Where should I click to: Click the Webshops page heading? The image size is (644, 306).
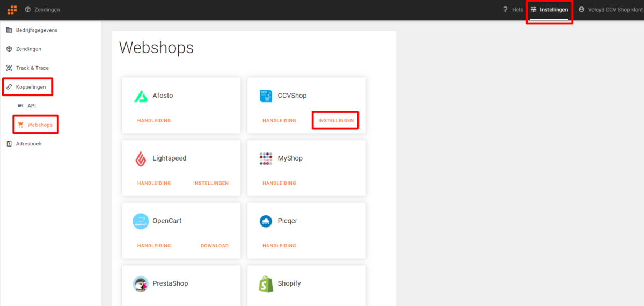click(156, 48)
